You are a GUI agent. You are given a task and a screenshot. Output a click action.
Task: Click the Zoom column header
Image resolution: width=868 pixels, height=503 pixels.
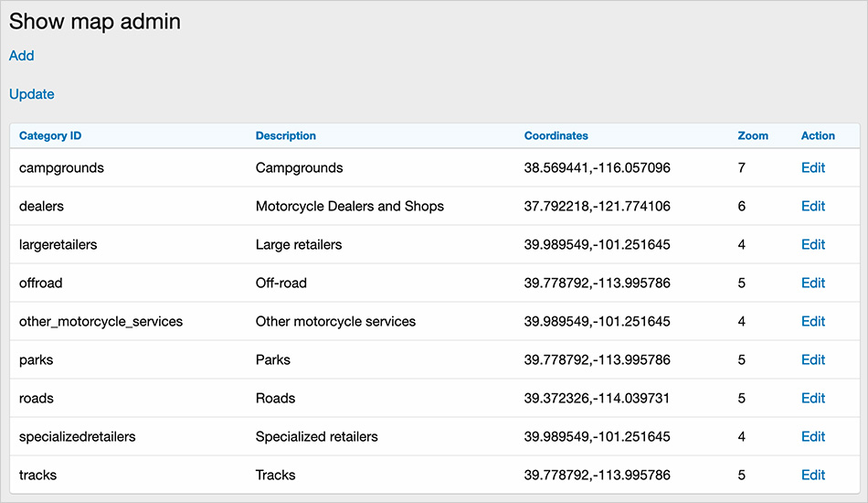[x=753, y=136]
